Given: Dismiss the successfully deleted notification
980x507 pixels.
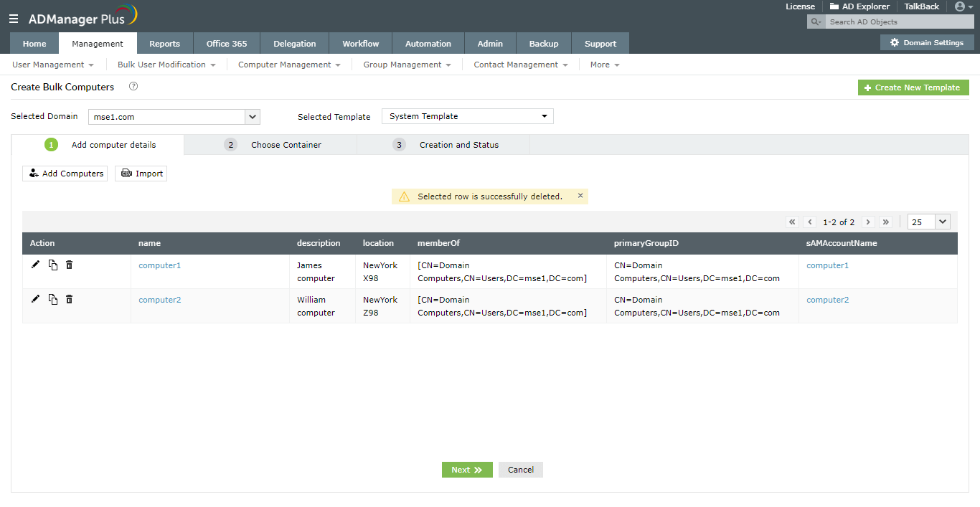Looking at the screenshot, I should click(580, 195).
